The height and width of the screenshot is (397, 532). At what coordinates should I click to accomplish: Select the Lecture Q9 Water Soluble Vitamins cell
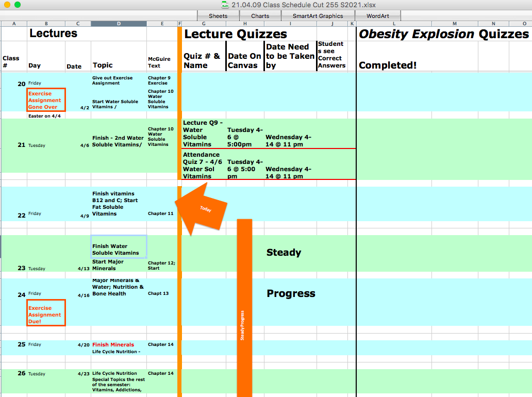pos(203,134)
